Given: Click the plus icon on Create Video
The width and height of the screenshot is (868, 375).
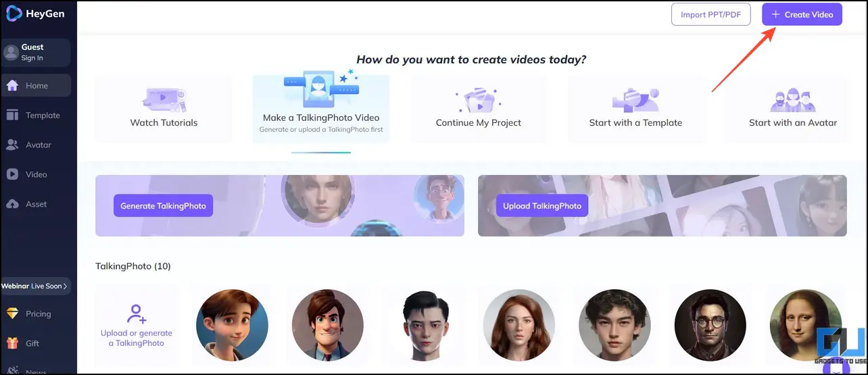Looking at the screenshot, I should click(775, 14).
